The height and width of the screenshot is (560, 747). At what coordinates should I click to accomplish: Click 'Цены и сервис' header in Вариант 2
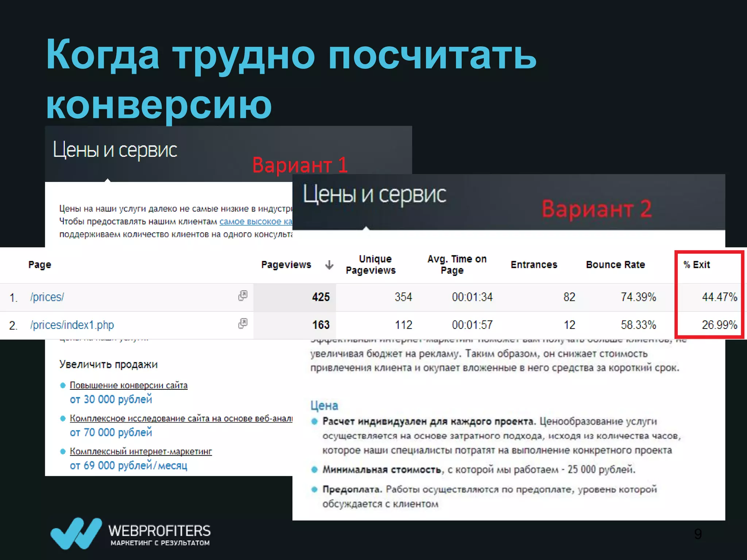click(374, 195)
